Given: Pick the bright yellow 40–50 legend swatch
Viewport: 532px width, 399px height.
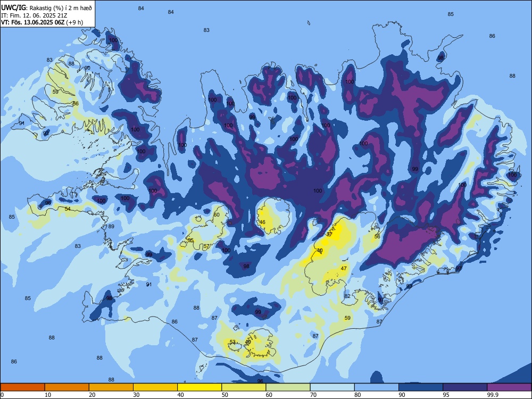Looking at the screenshot, I should 199,387.
